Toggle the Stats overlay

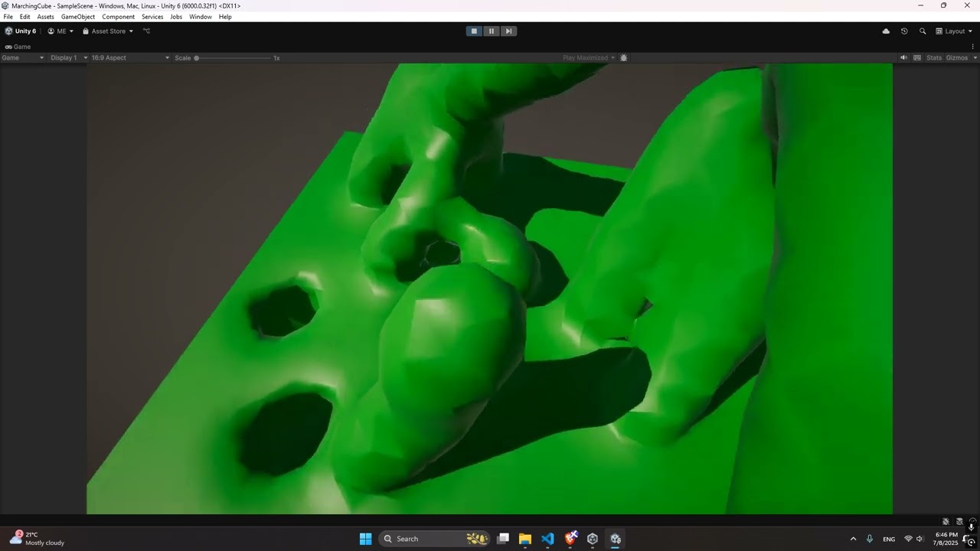point(934,57)
